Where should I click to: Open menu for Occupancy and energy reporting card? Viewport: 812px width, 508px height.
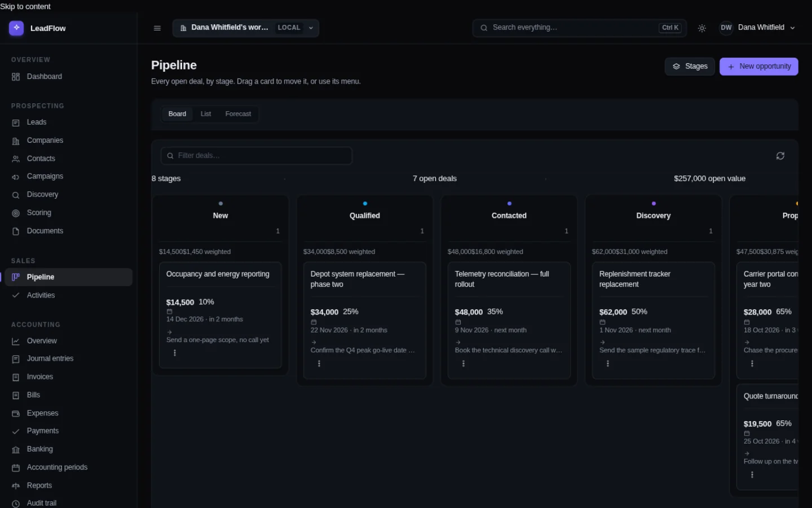[x=175, y=353]
